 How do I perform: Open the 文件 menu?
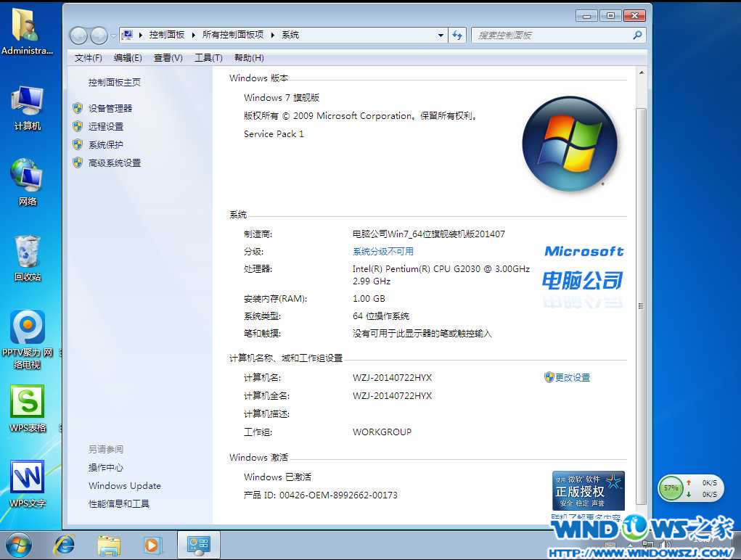tap(87, 57)
